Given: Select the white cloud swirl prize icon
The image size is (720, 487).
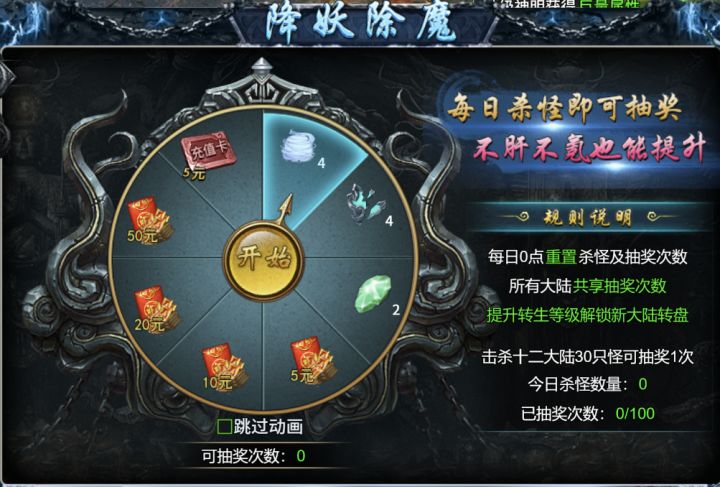Looking at the screenshot, I should click(297, 146).
